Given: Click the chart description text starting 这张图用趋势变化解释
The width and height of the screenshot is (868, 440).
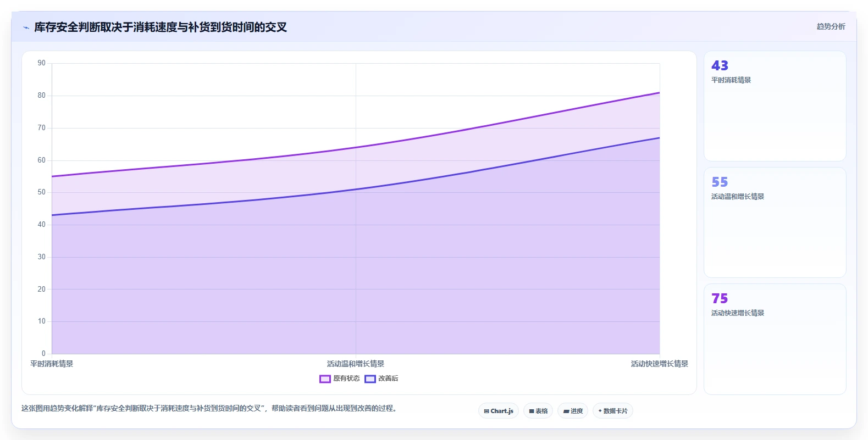Looking at the screenshot, I should 209,408.
